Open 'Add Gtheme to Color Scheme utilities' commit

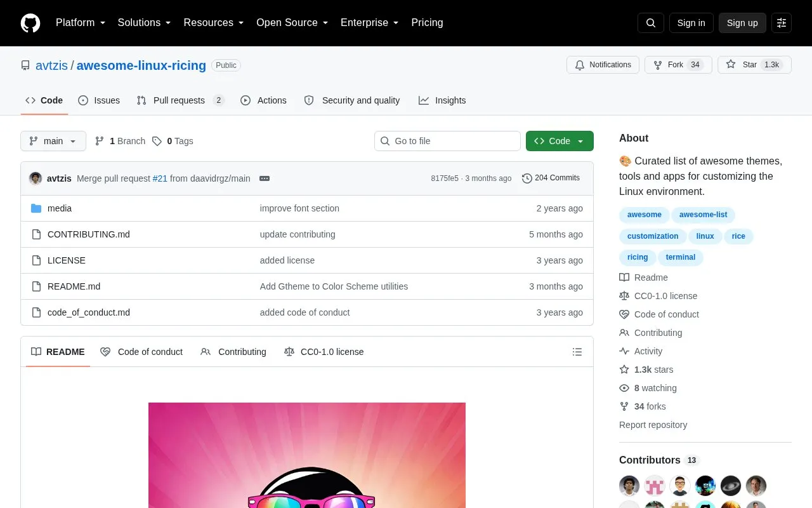pos(334,286)
